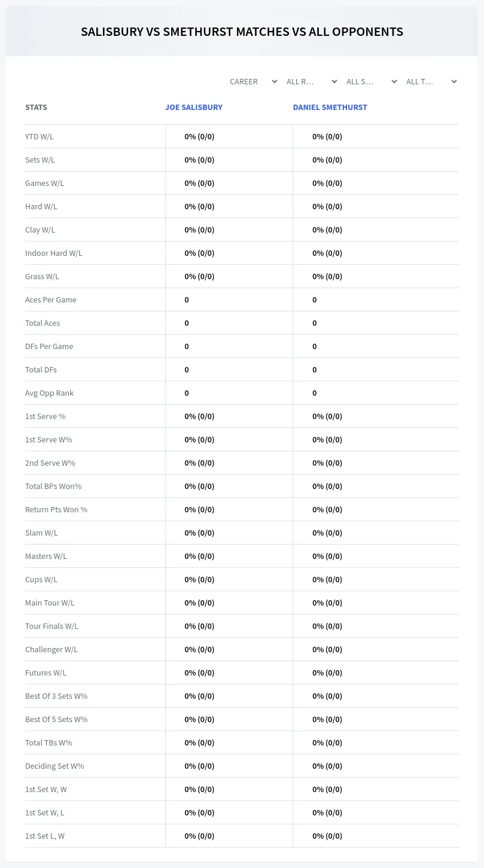Open the ALL S… filter dropdown
Image resolution: width=484 pixels, height=868 pixels.
(x=371, y=82)
